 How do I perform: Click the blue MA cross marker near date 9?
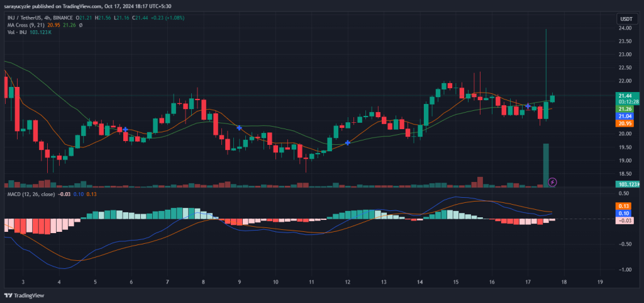pos(240,128)
